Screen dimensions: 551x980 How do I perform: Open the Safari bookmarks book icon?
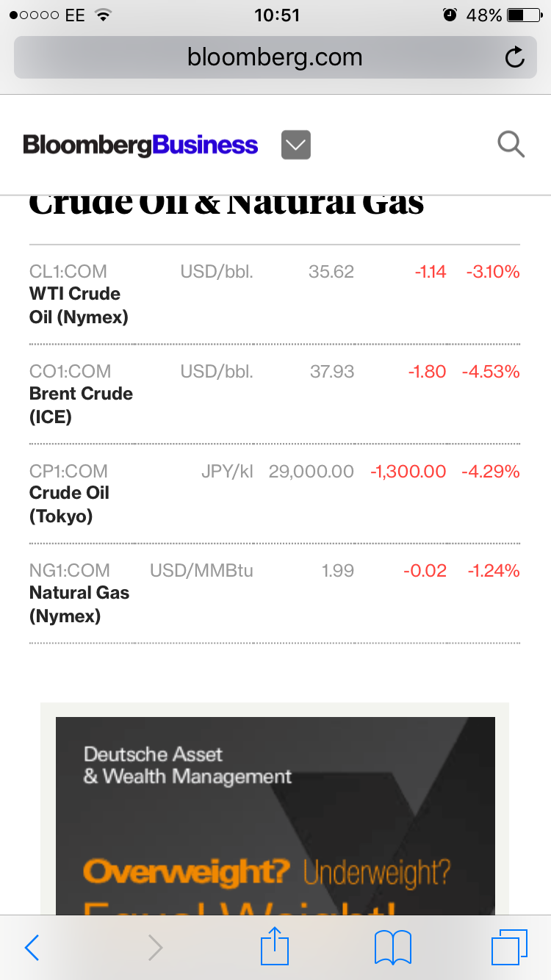click(x=393, y=948)
